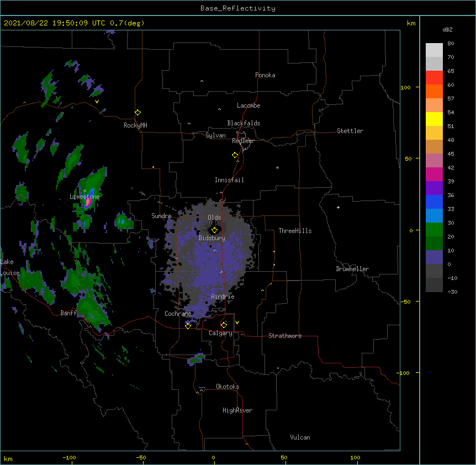Click the Calgary city label

tap(220, 333)
